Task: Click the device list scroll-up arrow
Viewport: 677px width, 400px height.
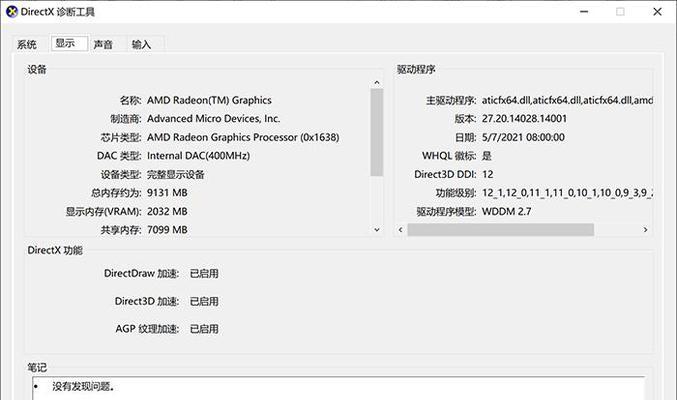Action: [x=377, y=83]
